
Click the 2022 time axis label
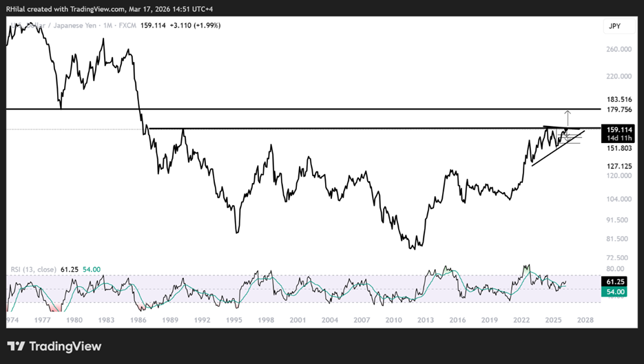[521, 320]
